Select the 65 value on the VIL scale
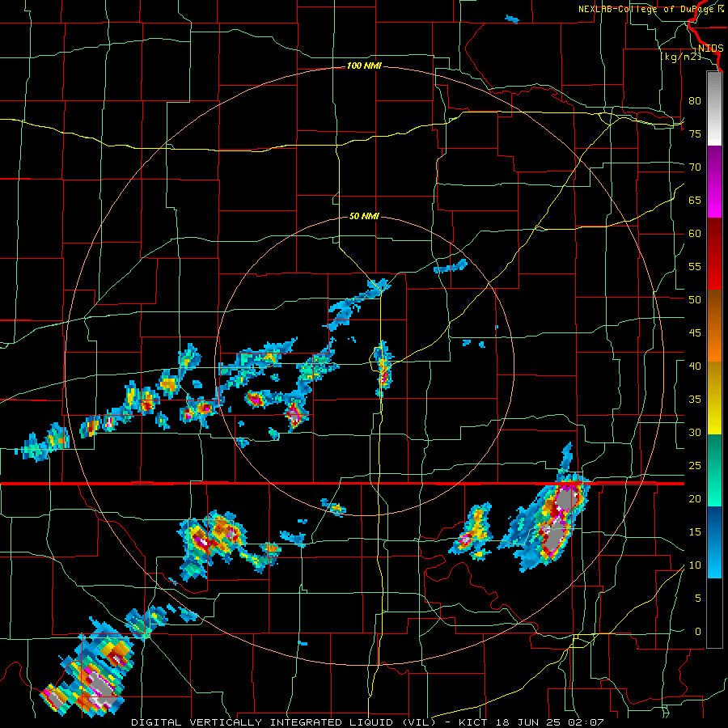This screenshot has height=728, width=728. tap(695, 200)
